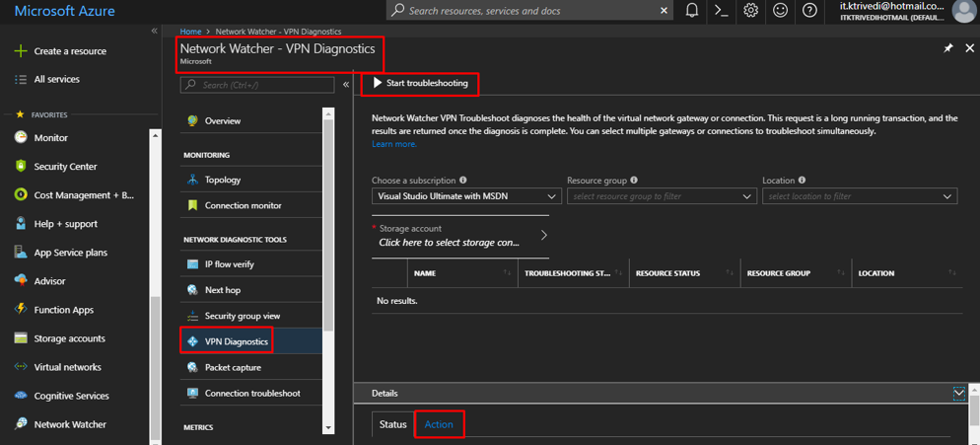Screen dimensions: 980x445
Task: Follow the Learn more link
Action: (394, 144)
